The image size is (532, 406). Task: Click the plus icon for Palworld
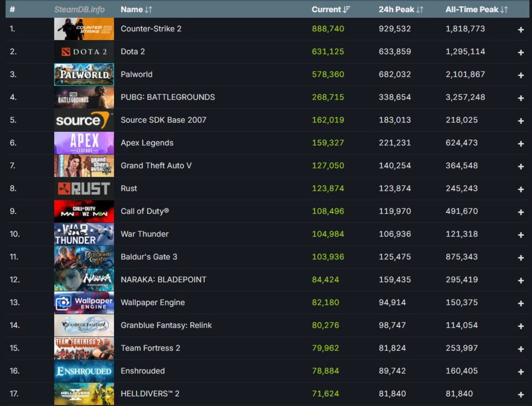pos(521,75)
